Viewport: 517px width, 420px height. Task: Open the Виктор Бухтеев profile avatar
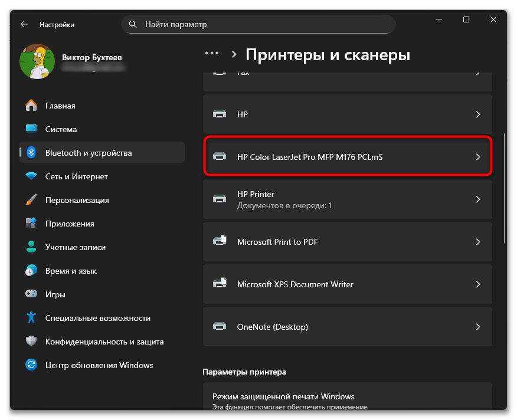[x=37, y=61]
